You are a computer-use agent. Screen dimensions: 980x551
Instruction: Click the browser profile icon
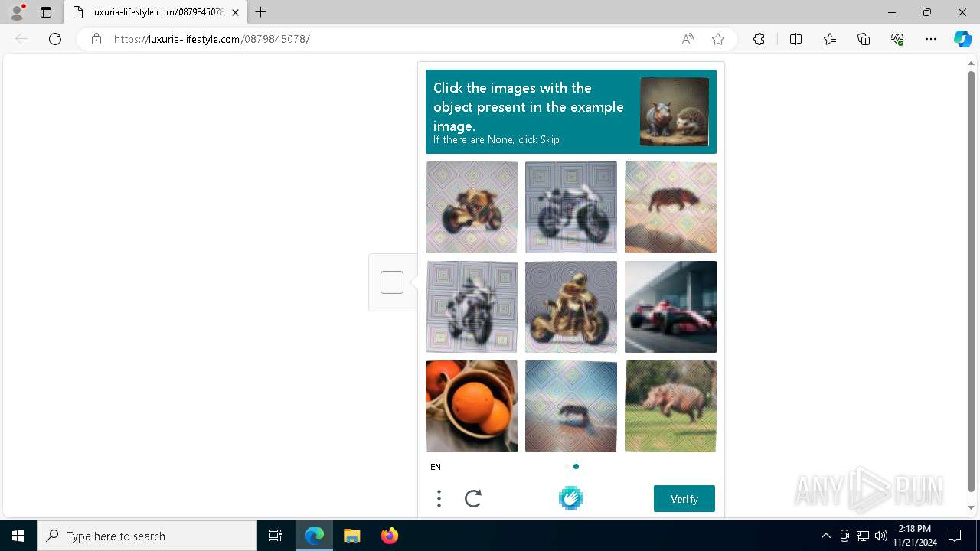(x=17, y=12)
